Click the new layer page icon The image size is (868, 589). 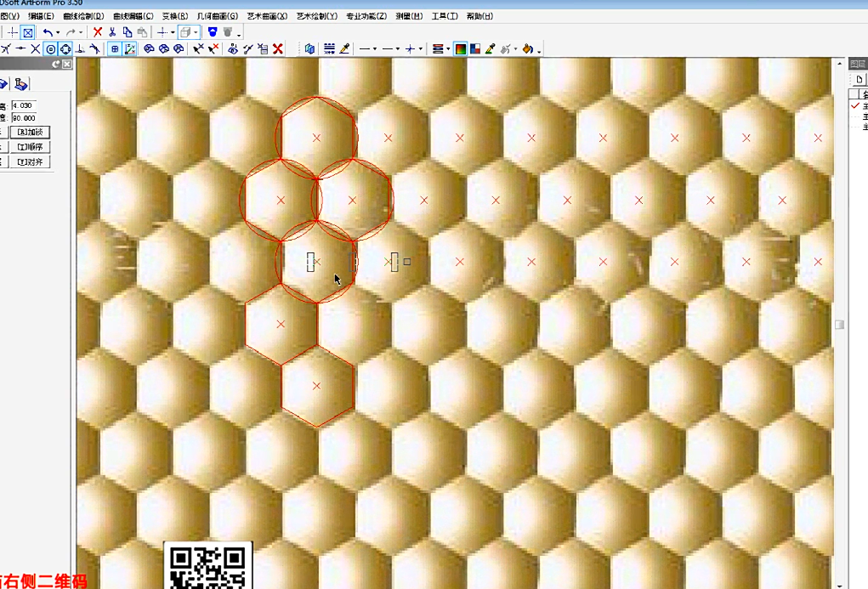point(859,80)
